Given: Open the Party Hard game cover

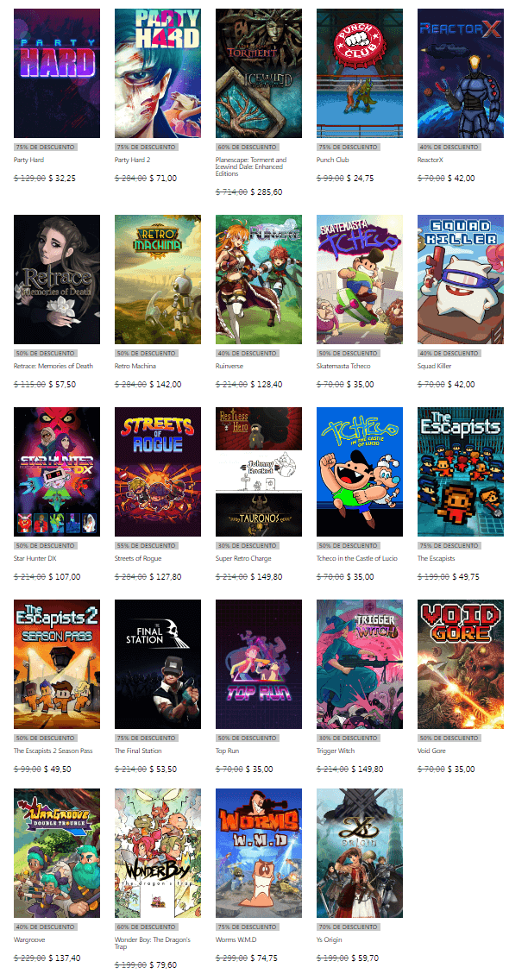Looking at the screenshot, I should (57, 73).
